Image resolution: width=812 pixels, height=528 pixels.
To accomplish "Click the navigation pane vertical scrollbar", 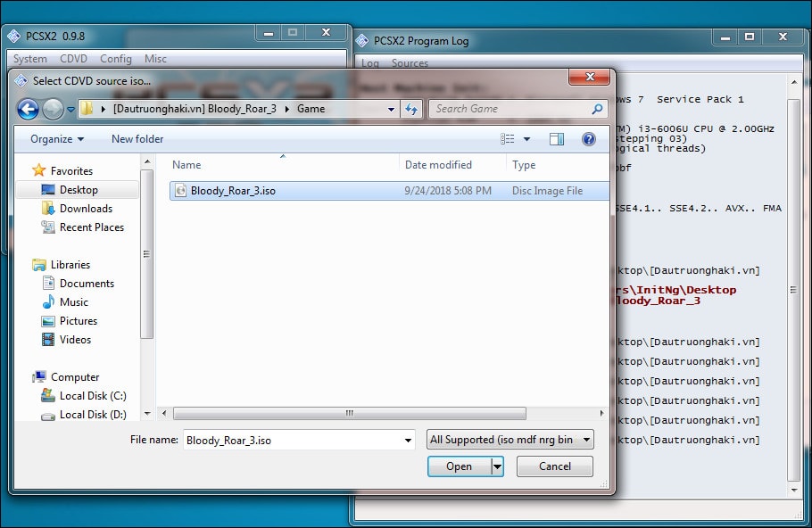I will pyautogui.click(x=147, y=253).
